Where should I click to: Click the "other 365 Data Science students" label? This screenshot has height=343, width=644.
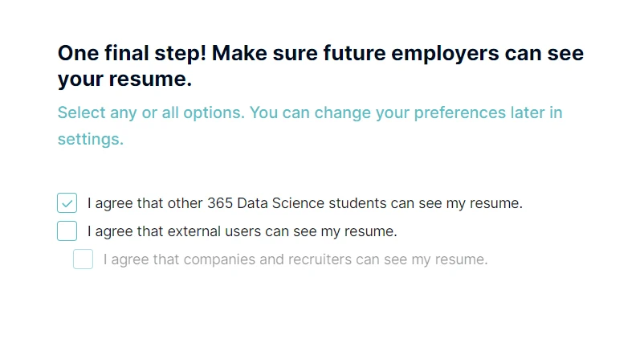(x=304, y=203)
